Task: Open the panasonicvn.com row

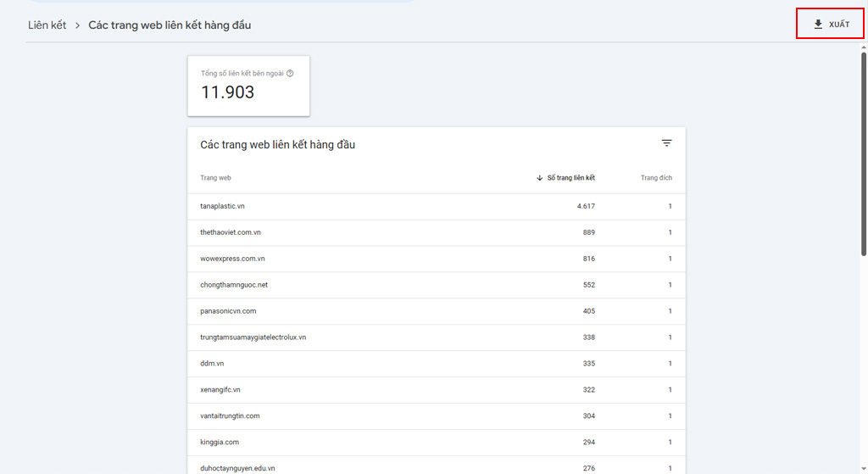Action: (437, 311)
